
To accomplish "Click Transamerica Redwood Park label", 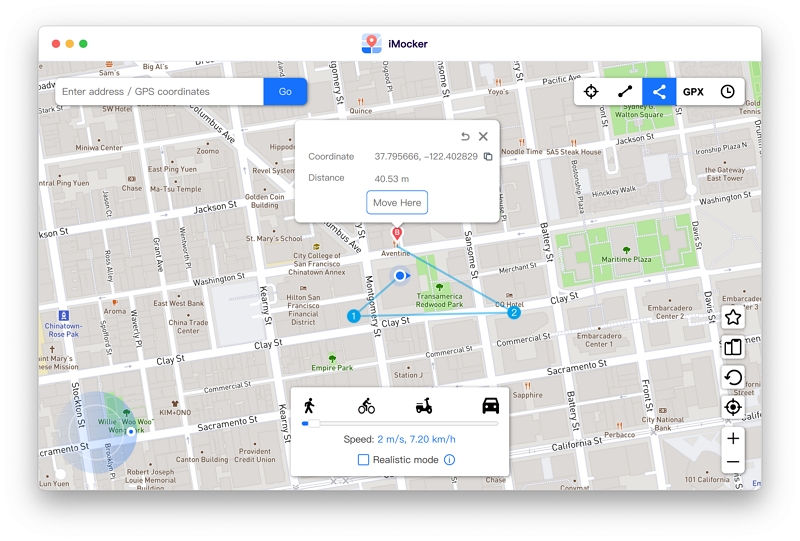I will (439, 300).
